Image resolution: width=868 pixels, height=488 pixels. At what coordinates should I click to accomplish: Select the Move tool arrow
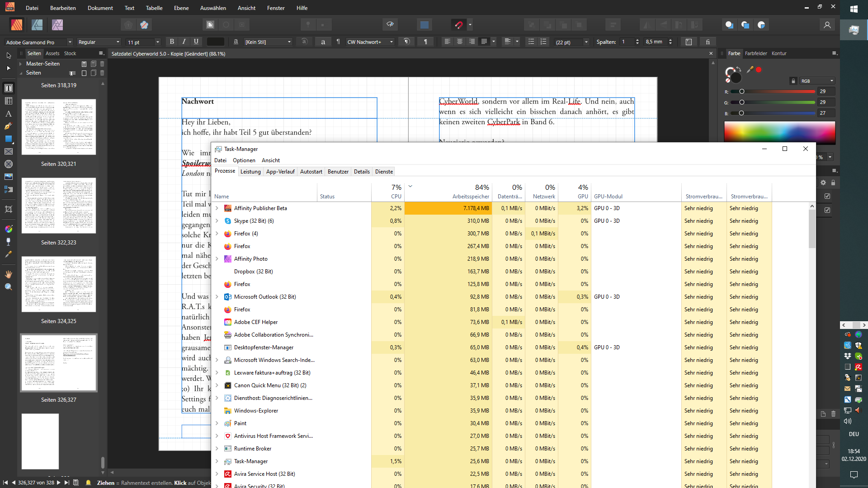pos(8,56)
